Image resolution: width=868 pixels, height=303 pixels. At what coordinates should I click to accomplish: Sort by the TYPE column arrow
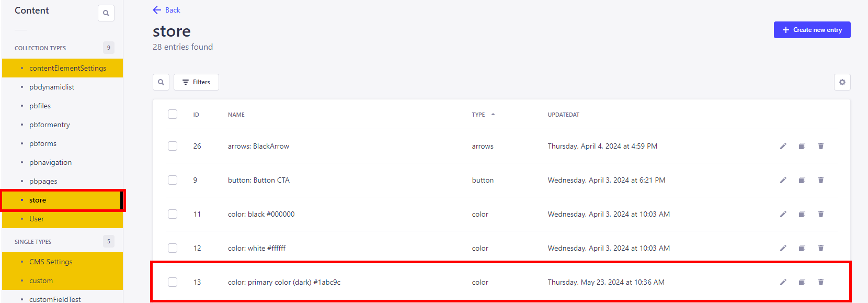(493, 115)
